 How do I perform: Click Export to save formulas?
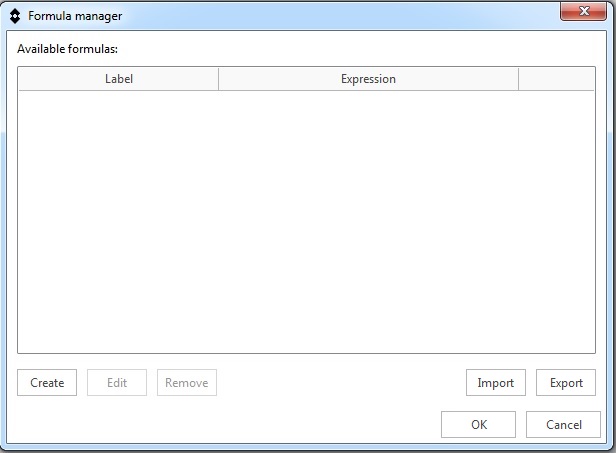coord(566,383)
